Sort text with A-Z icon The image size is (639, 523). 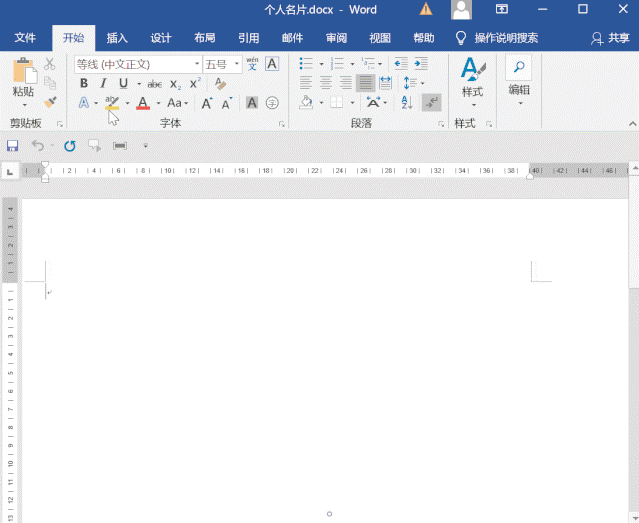click(x=407, y=102)
